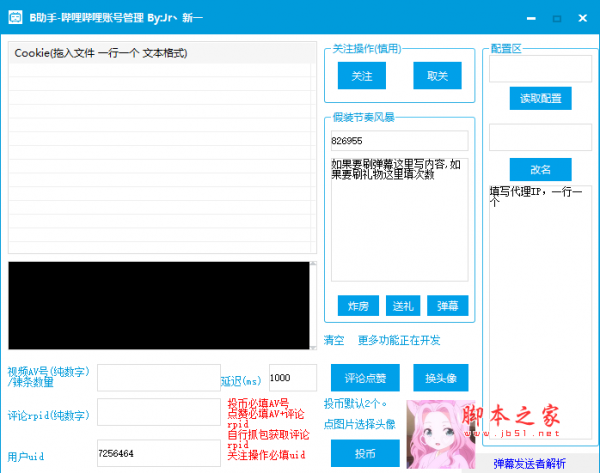
Task: Click the 评论rpid(纯数字) label
Action: pos(49,415)
